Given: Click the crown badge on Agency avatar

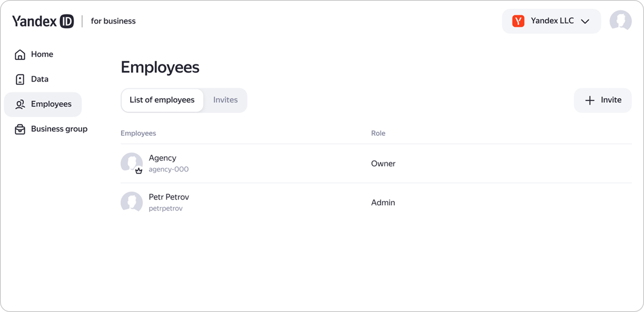Looking at the screenshot, I should pyautogui.click(x=139, y=171).
